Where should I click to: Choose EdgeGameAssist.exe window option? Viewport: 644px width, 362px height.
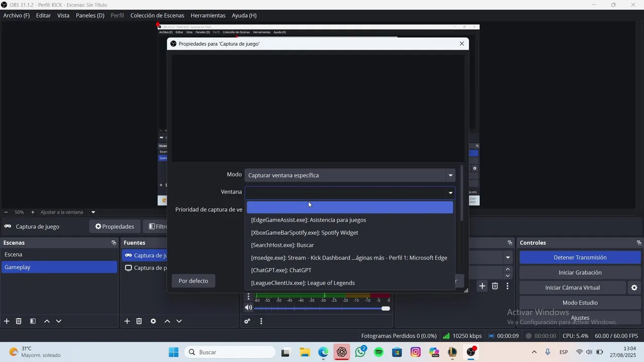pos(350,220)
